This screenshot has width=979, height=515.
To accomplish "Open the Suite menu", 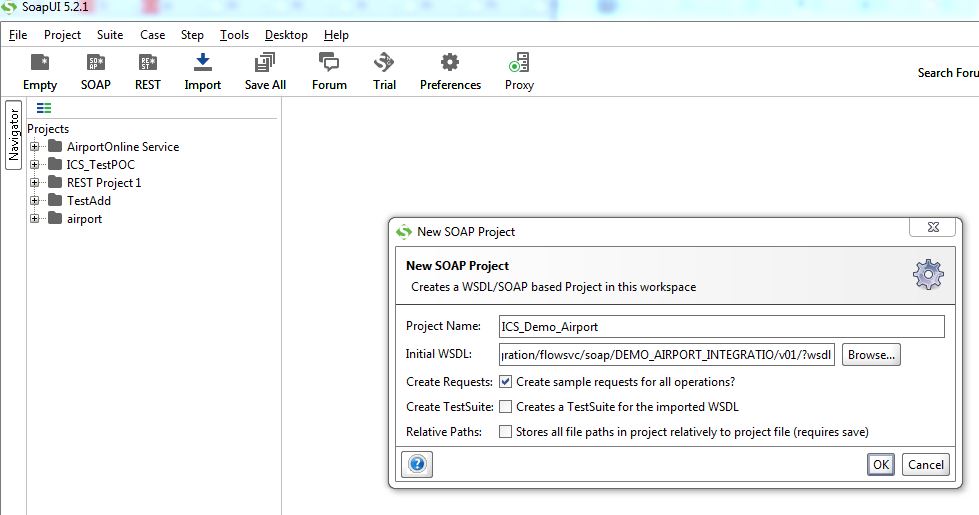I will coord(110,35).
